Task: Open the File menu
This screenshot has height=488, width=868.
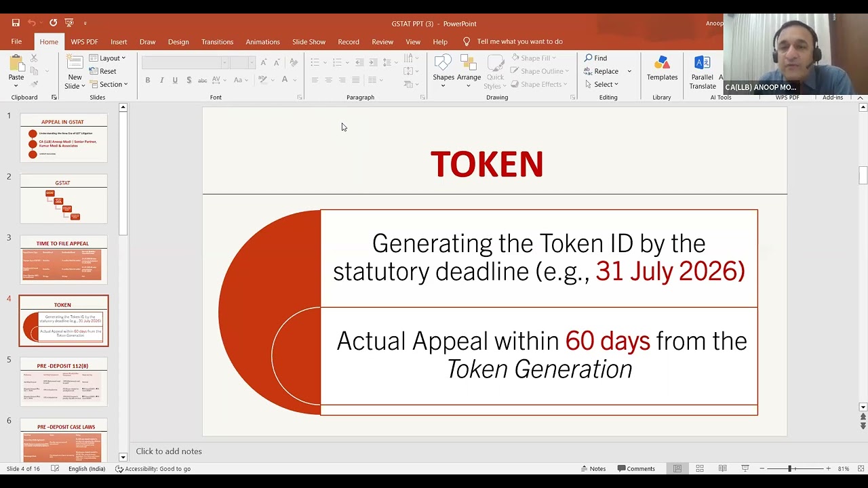Action: click(x=16, y=41)
